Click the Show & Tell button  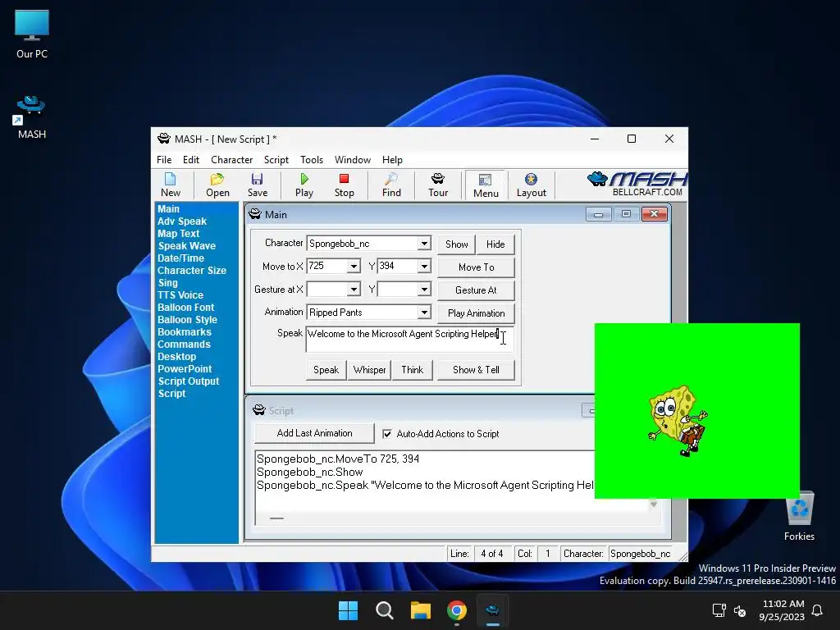pos(476,370)
